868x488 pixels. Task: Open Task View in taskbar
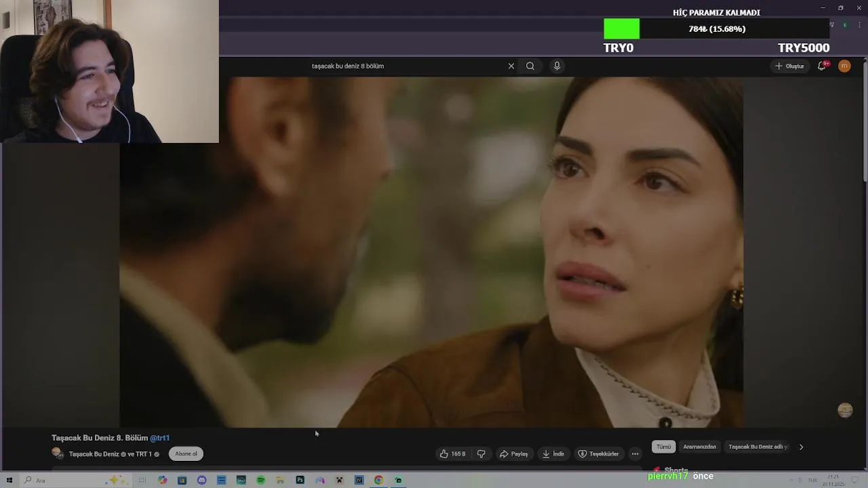[x=142, y=480]
